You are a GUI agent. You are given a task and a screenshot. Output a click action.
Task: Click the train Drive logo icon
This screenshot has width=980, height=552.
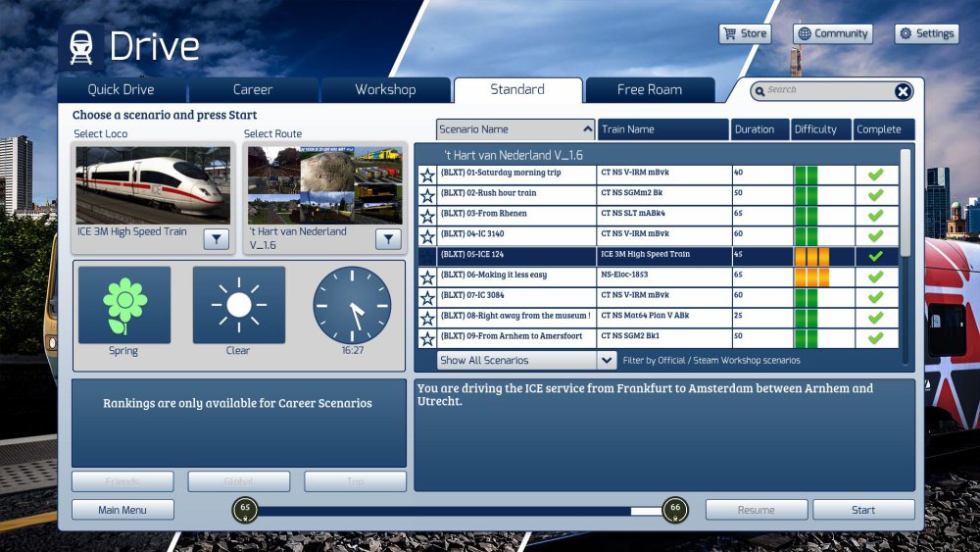point(80,48)
